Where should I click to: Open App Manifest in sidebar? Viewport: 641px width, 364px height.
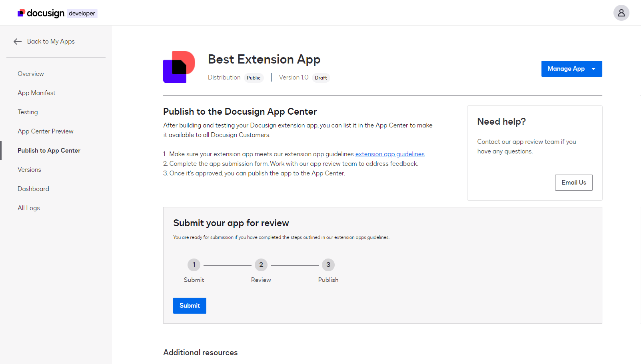[37, 93]
